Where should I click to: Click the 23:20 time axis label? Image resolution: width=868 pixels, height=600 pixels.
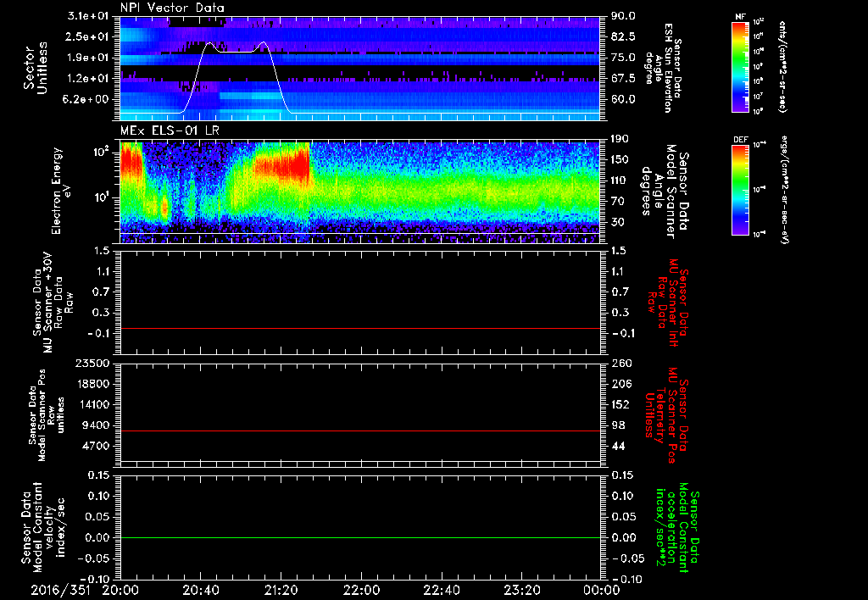tap(522, 590)
